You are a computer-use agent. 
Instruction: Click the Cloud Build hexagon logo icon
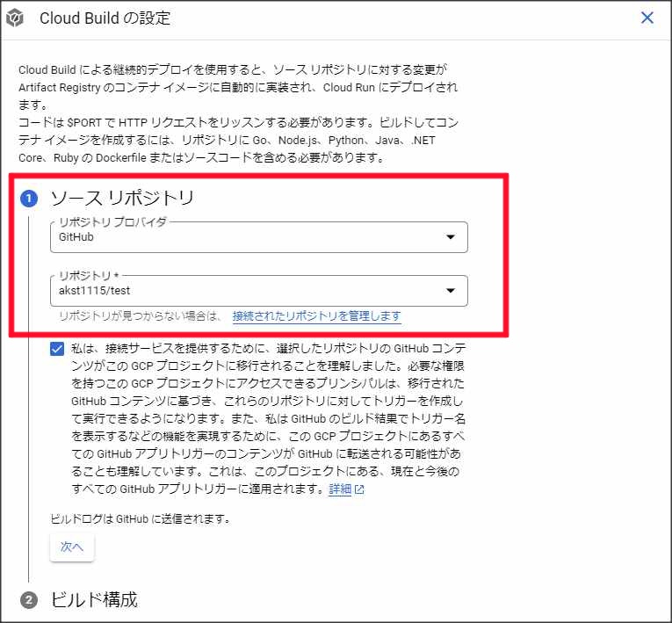pyautogui.click(x=15, y=18)
